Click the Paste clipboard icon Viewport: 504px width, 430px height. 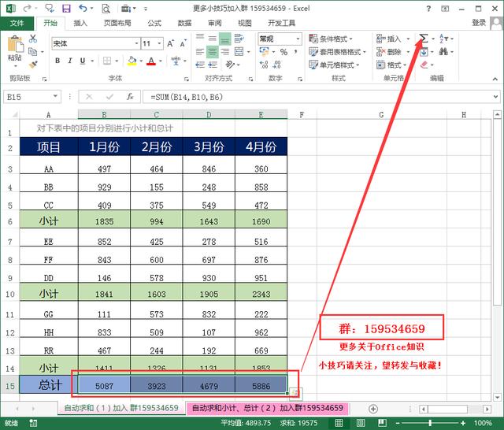pos(16,44)
